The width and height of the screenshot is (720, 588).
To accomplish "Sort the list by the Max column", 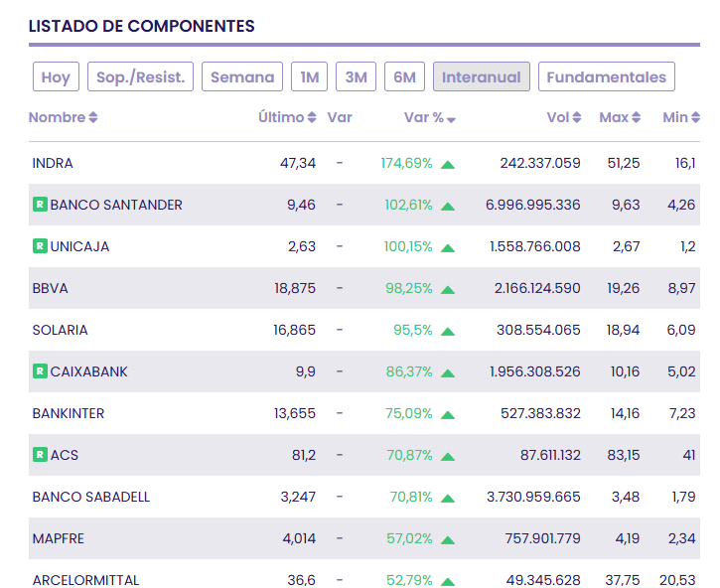I will [620, 117].
